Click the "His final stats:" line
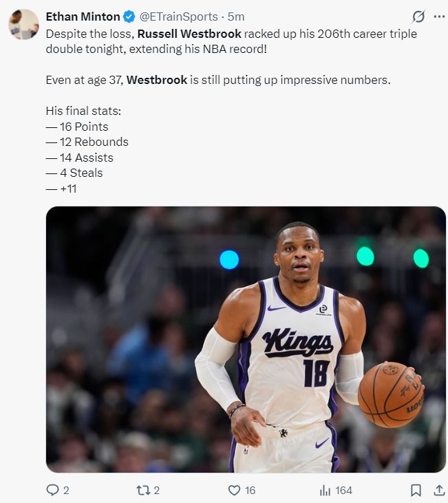 (83, 111)
